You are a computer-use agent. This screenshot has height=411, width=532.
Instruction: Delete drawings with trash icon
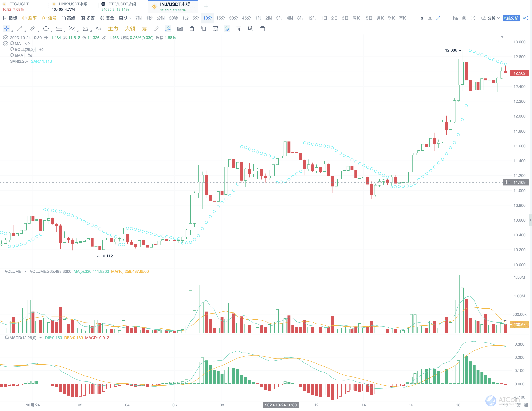point(263,29)
